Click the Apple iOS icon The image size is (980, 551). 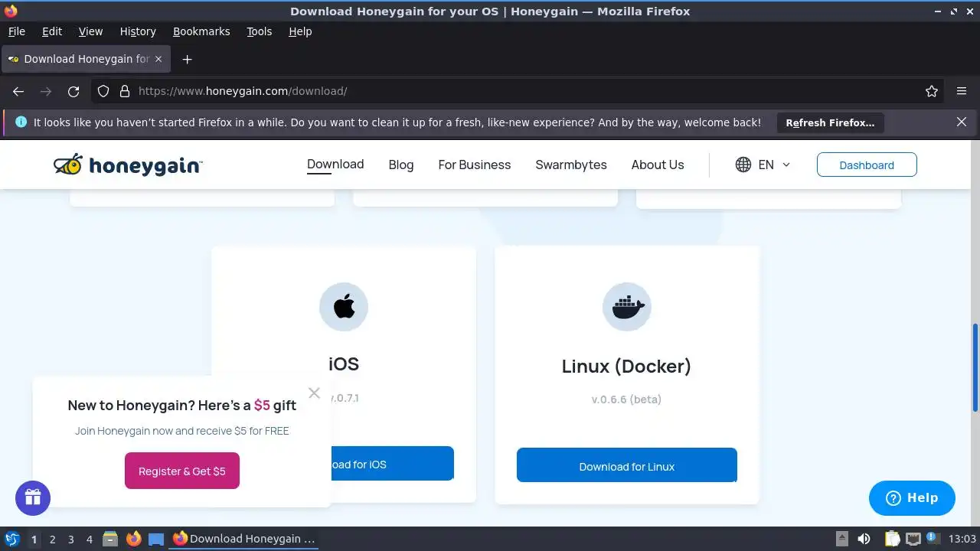pos(344,307)
